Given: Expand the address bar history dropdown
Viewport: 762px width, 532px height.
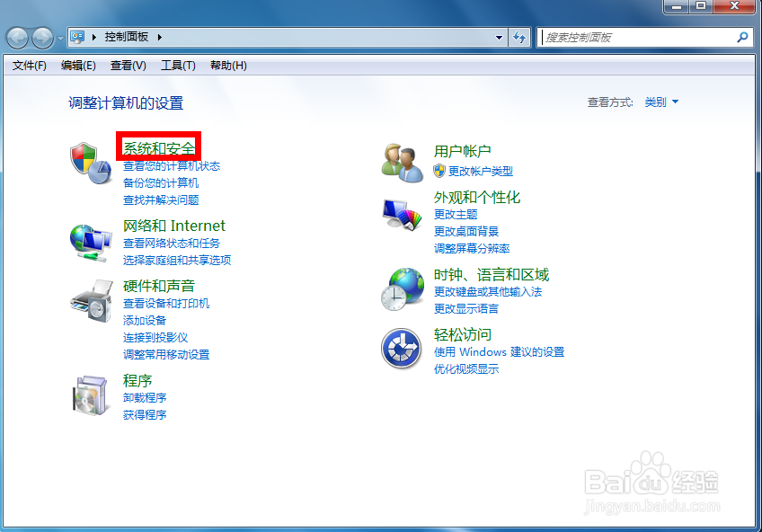Looking at the screenshot, I should (499, 37).
